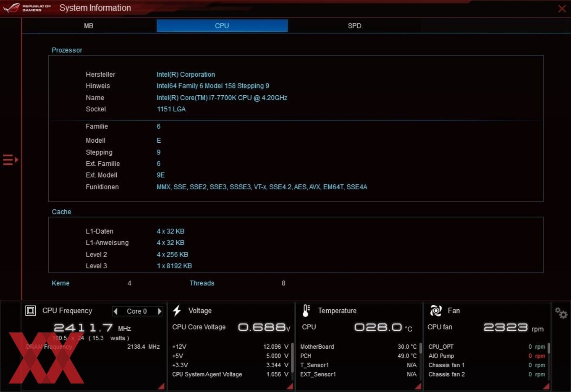Click the CPU fan 2323 rpm readout
Screen dimensions: 571x392
coord(513,327)
